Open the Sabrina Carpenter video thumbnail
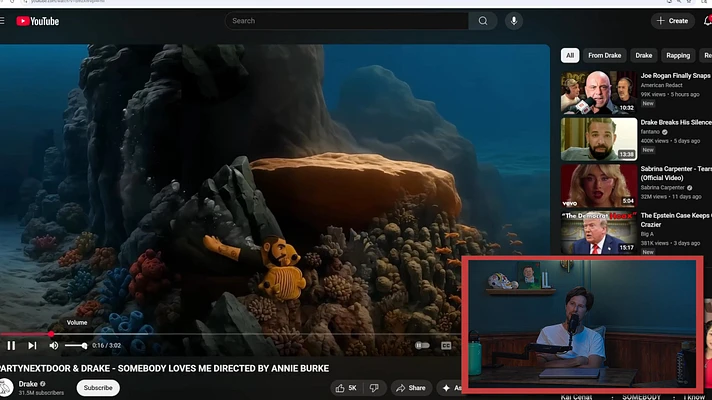This screenshot has height=400, width=712. coord(599,186)
